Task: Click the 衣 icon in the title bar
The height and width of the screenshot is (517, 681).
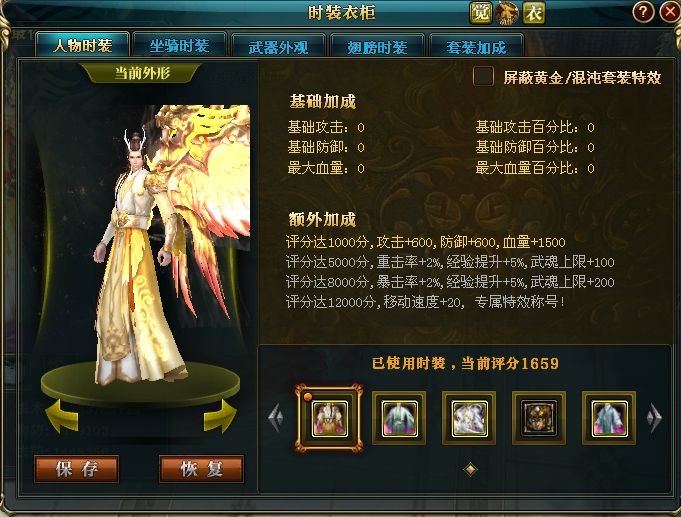Action: click(x=534, y=13)
